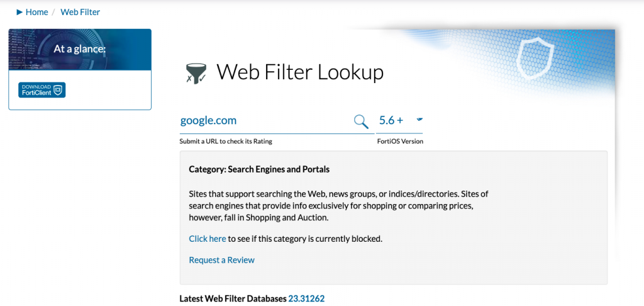Image resolution: width=644 pixels, height=306 pixels.
Task: Follow the "Click here" blocked-category link
Action: pos(208,239)
